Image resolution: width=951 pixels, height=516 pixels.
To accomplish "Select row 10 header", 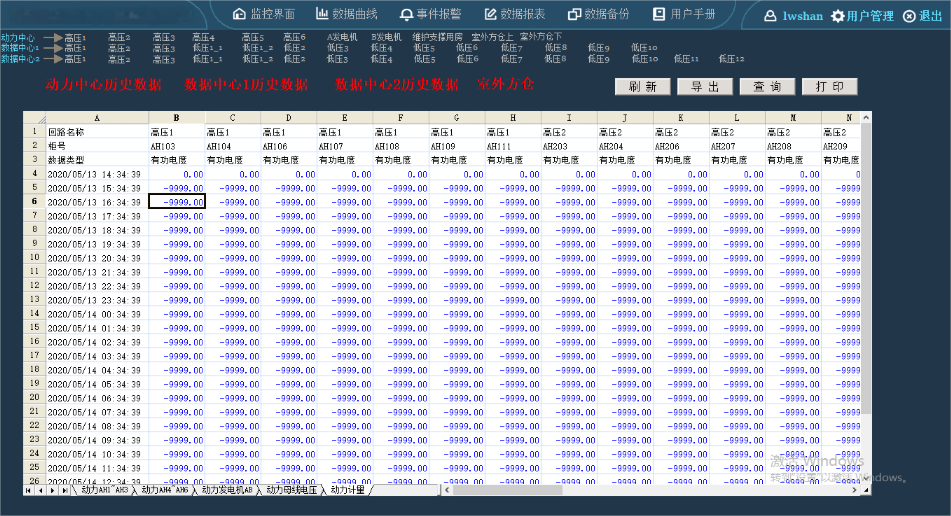I will pyautogui.click(x=35, y=258).
